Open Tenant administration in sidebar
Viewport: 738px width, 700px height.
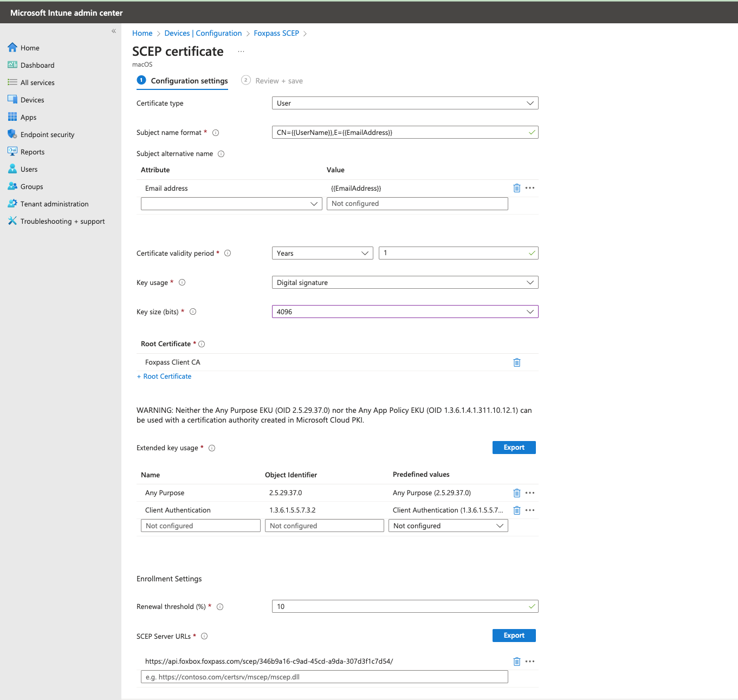[x=54, y=204]
